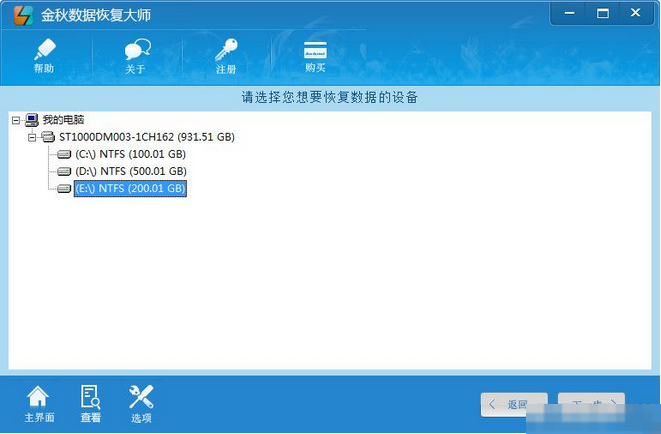Select the (E:\) NTFS 200.01 GB partition

pyautogui.click(x=130, y=188)
